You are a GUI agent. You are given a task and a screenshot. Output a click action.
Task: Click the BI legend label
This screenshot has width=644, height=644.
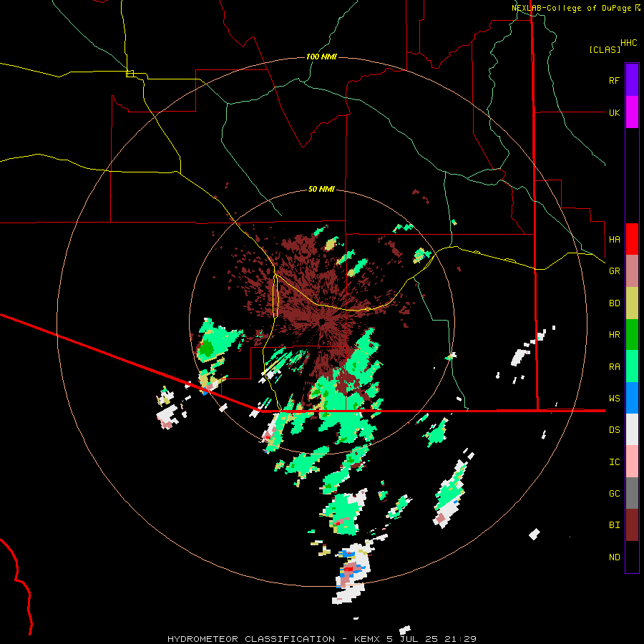tap(614, 525)
